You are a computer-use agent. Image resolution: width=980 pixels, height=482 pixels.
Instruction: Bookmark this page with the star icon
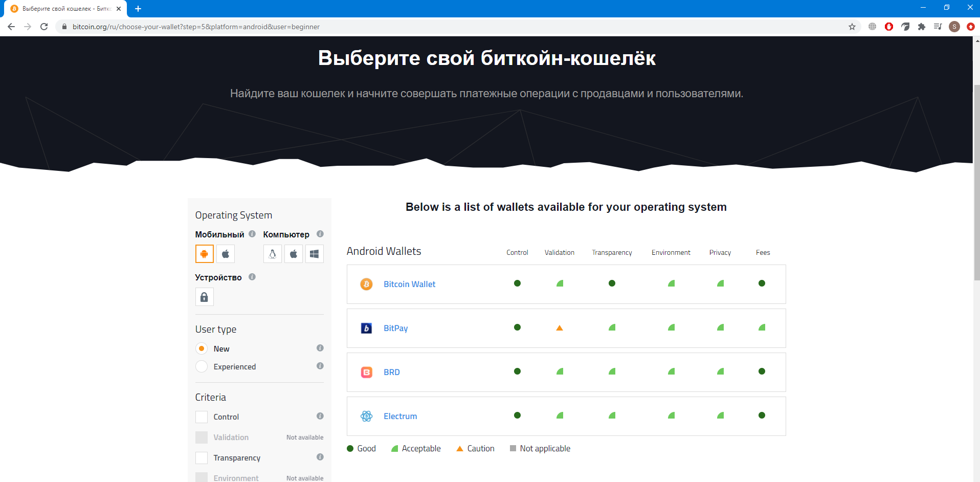[852, 27]
